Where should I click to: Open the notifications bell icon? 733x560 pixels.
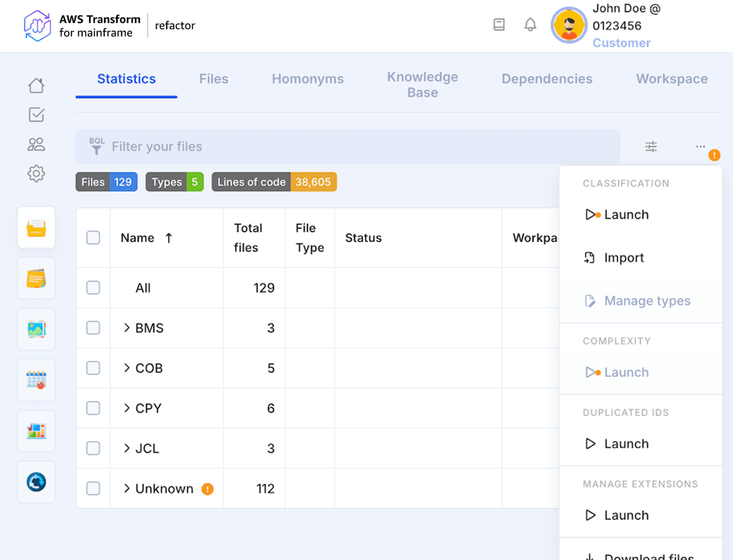[x=530, y=25]
